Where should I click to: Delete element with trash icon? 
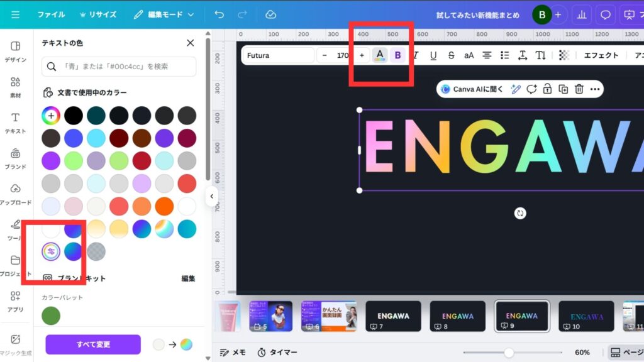click(x=579, y=89)
